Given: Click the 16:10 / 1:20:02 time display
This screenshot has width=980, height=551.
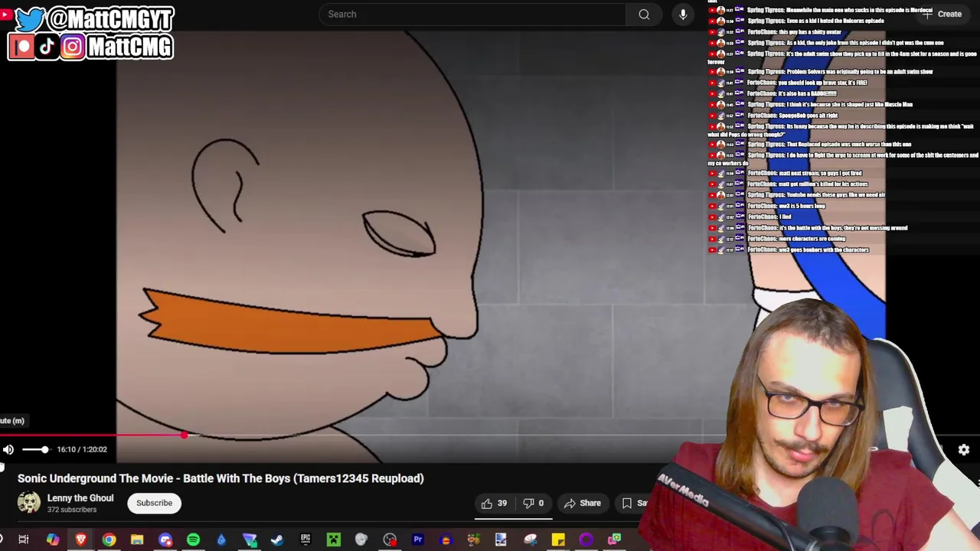Looking at the screenshot, I should click(x=82, y=449).
